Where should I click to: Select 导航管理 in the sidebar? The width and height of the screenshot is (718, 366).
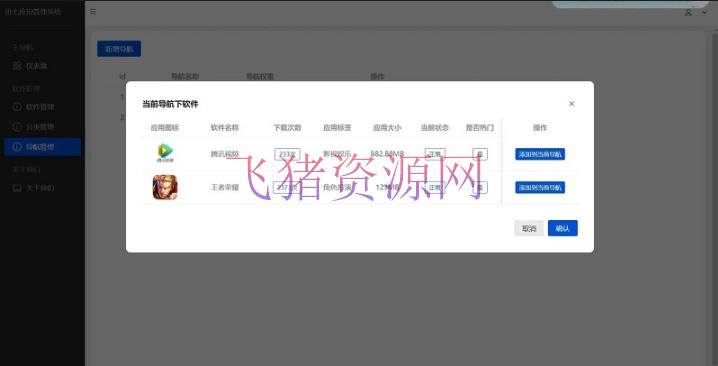[x=42, y=147]
